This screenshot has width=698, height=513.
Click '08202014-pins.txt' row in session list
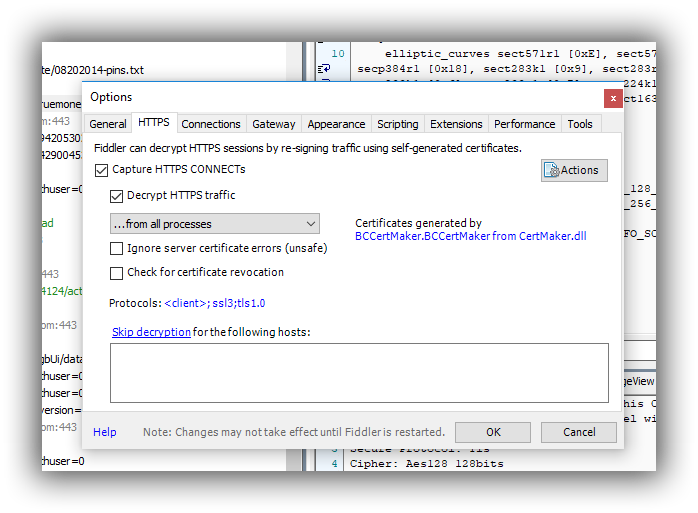point(93,70)
